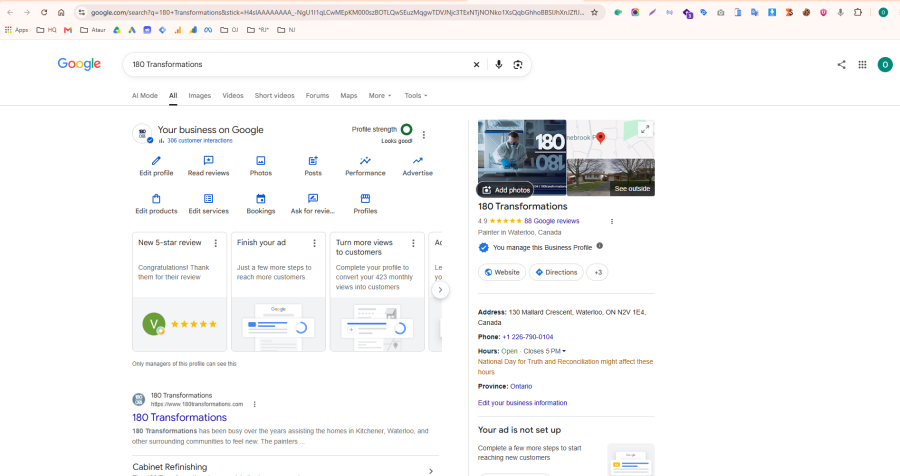
Task: Open the Advertise icon
Action: (417, 161)
